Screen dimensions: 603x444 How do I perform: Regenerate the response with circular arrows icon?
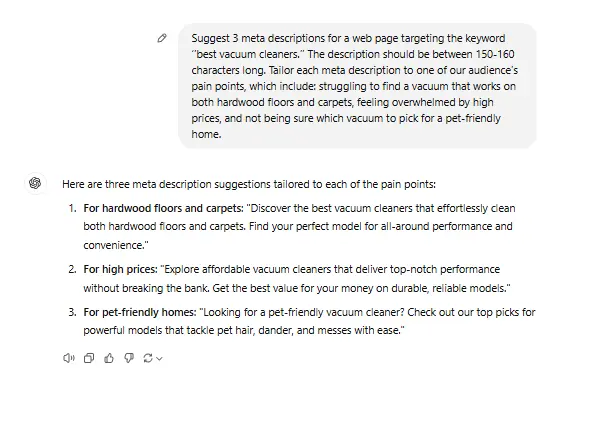point(148,358)
